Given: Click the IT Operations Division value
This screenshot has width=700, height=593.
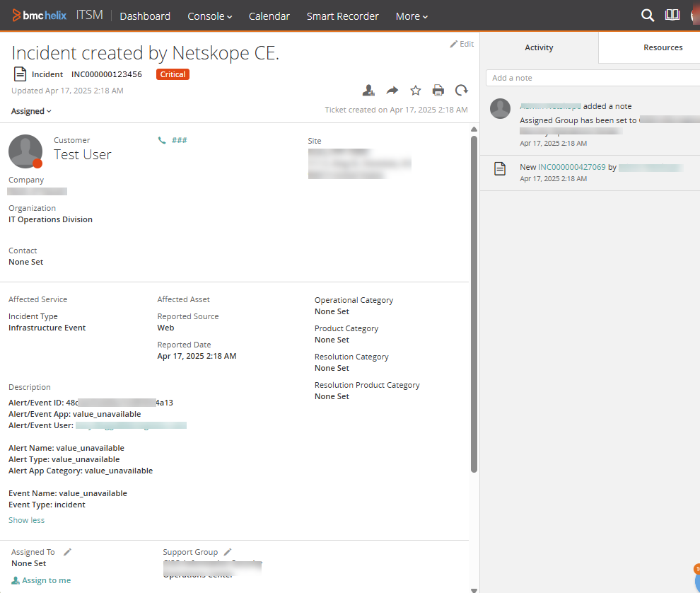Looking at the screenshot, I should (50, 219).
